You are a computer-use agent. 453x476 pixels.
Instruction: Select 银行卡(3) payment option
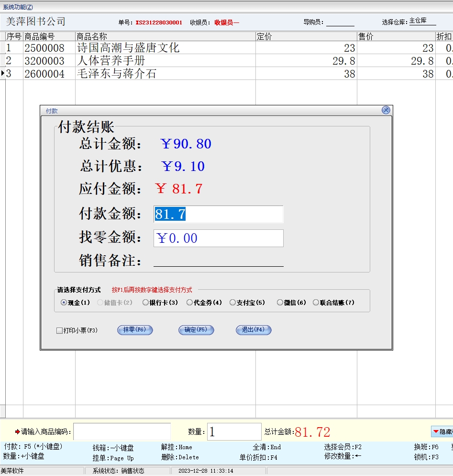[x=146, y=303]
